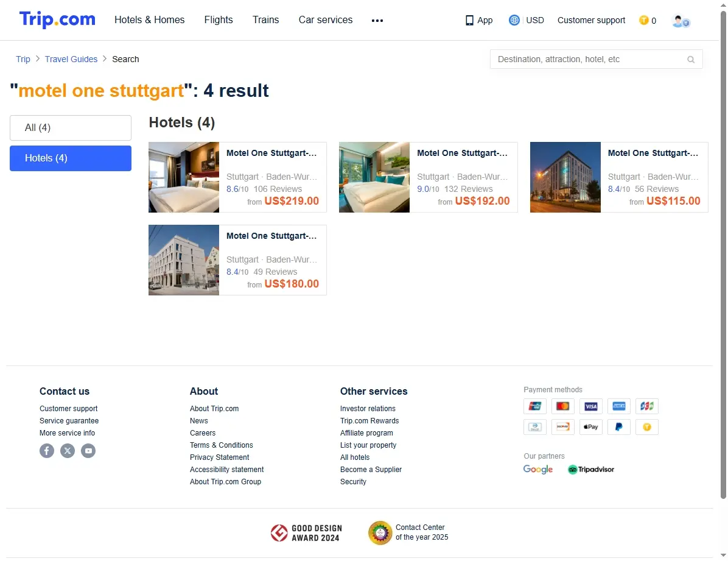This screenshot has height=561, width=728.
Task: Open hotel title with 56 Reviews
Action: point(653,153)
